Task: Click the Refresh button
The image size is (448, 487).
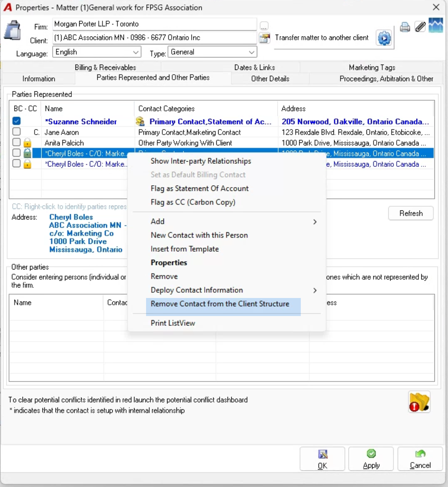Action: pos(411,213)
